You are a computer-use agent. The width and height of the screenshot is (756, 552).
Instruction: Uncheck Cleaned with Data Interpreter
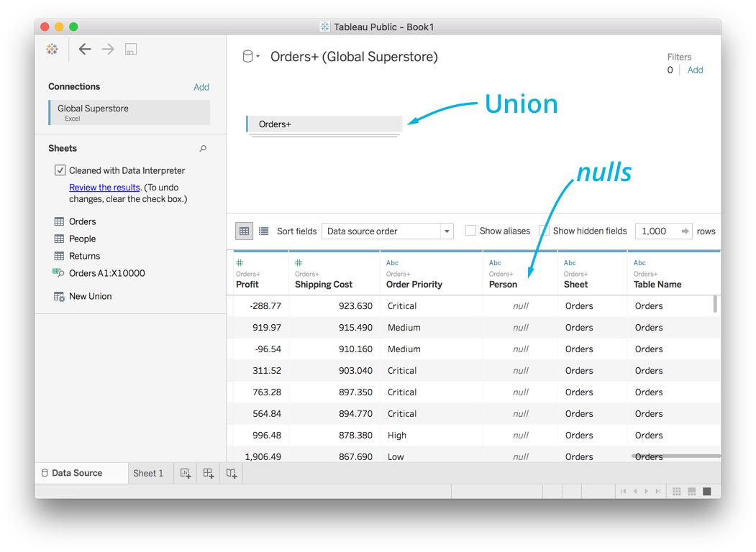coord(60,170)
